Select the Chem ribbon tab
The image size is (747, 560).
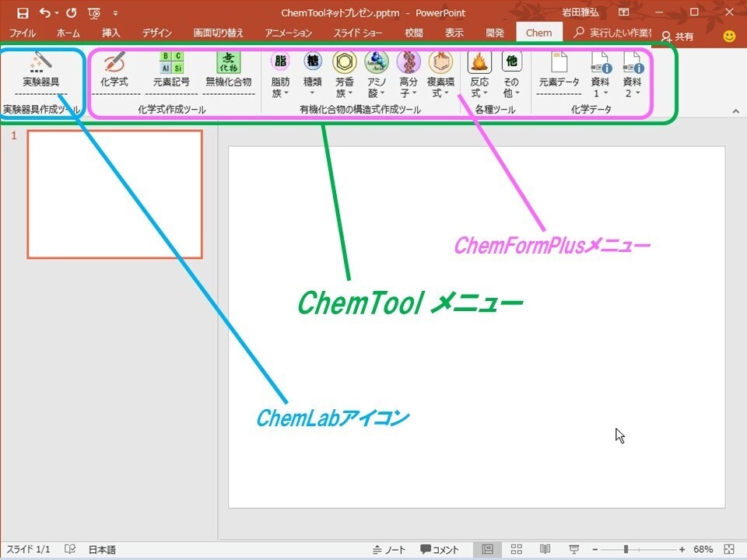pos(538,33)
